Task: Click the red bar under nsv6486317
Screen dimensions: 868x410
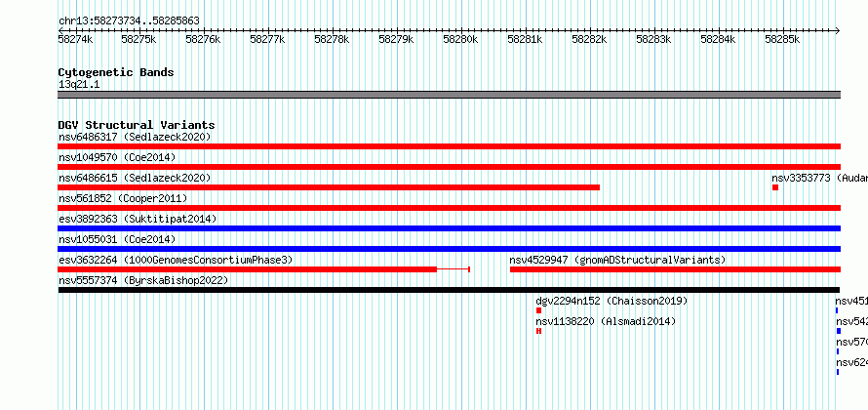Action: [x=449, y=146]
